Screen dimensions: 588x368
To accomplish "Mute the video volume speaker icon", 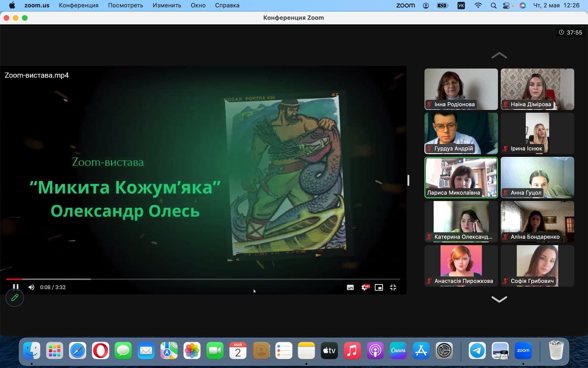I will [31, 287].
